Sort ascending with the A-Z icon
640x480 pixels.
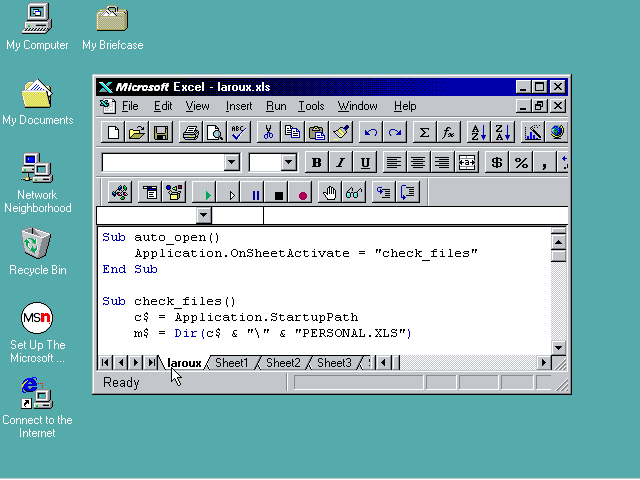[478, 132]
